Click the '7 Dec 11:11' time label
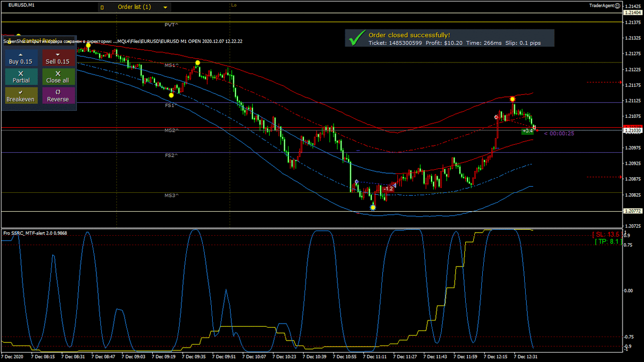The image size is (644, 362). (x=375, y=357)
